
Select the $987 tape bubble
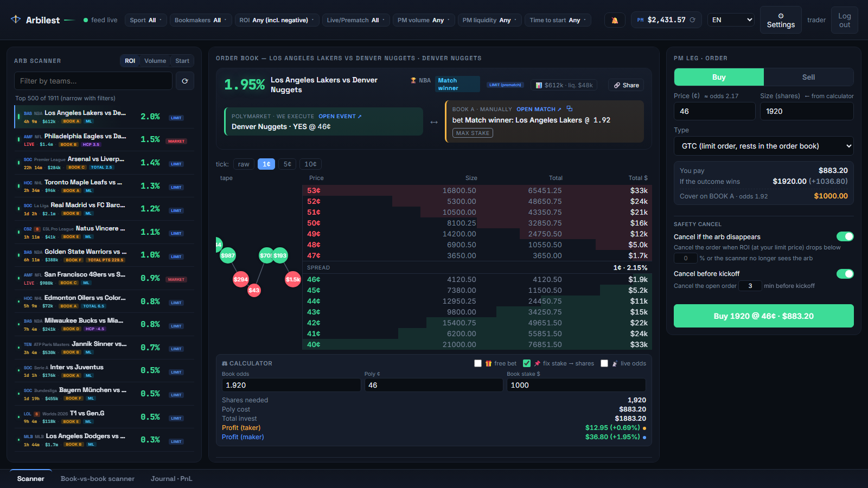tap(228, 255)
